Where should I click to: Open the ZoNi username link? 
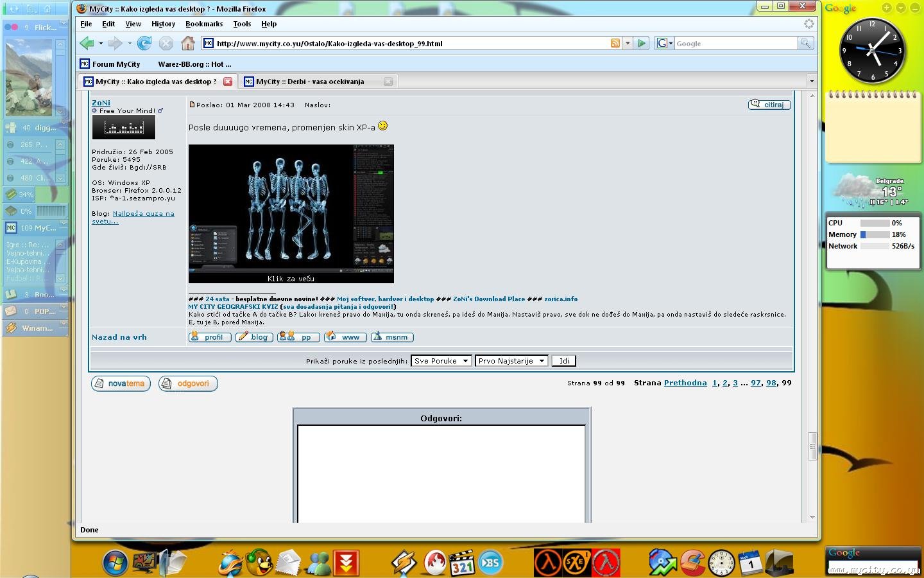point(101,103)
